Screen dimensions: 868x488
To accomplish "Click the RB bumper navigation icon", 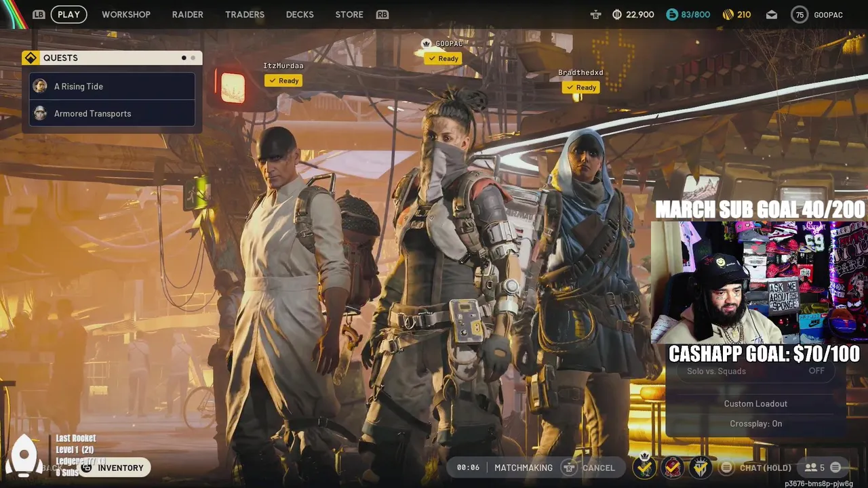I will click(x=382, y=14).
